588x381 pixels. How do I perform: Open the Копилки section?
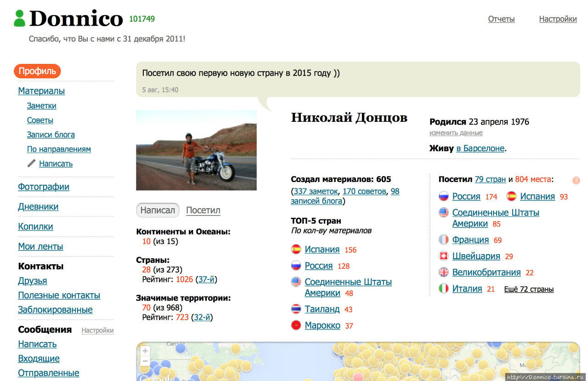35,227
